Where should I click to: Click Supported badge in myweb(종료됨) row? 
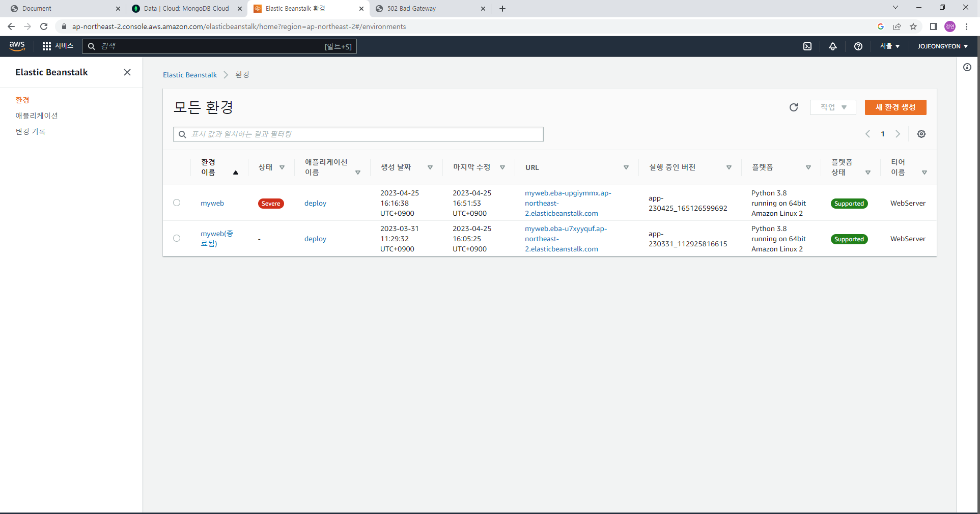pos(849,239)
